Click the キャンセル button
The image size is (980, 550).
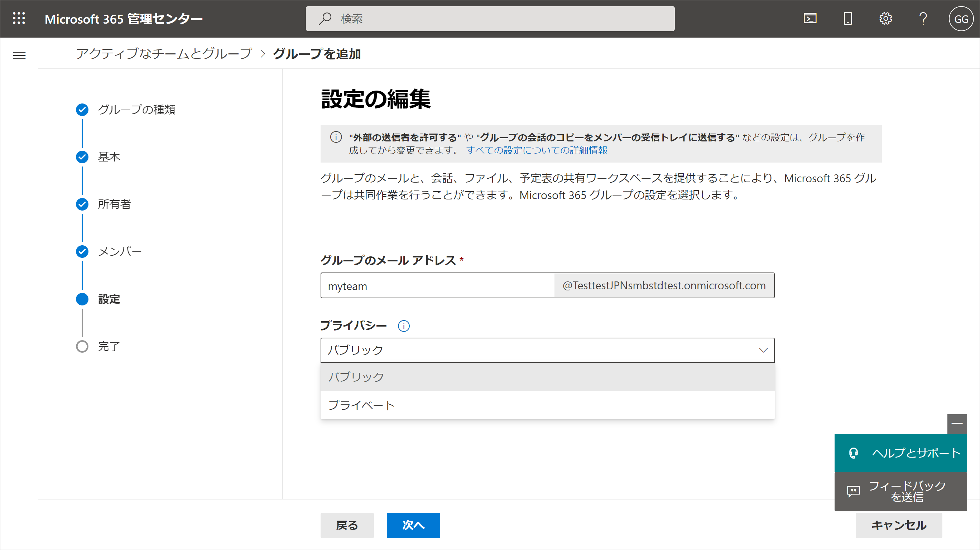coord(899,525)
